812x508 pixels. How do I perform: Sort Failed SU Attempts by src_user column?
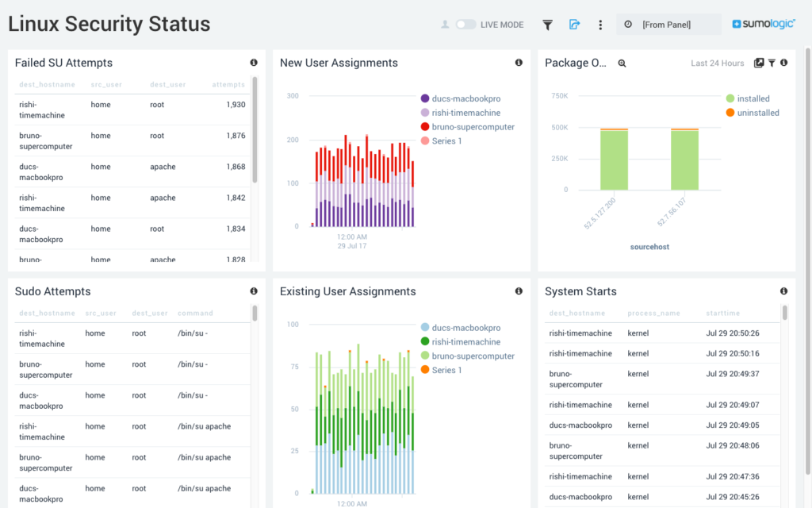106,84
